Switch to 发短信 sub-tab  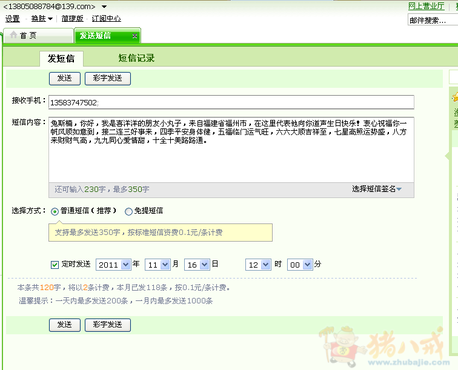61,59
